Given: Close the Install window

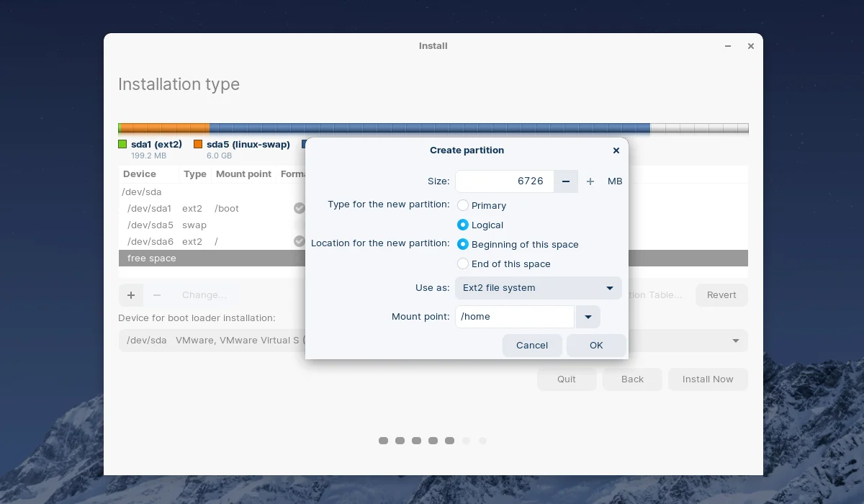Looking at the screenshot, I should (x=751, y=46).
